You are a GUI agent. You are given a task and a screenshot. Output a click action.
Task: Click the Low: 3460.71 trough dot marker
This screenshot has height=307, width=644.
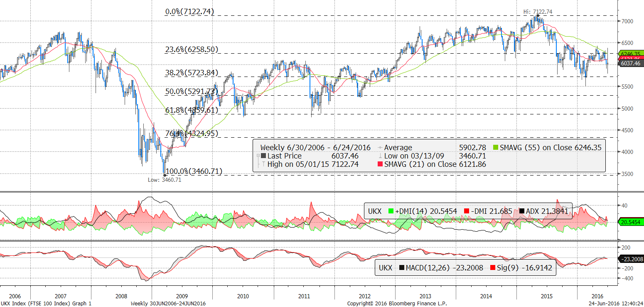pos(165,175)
